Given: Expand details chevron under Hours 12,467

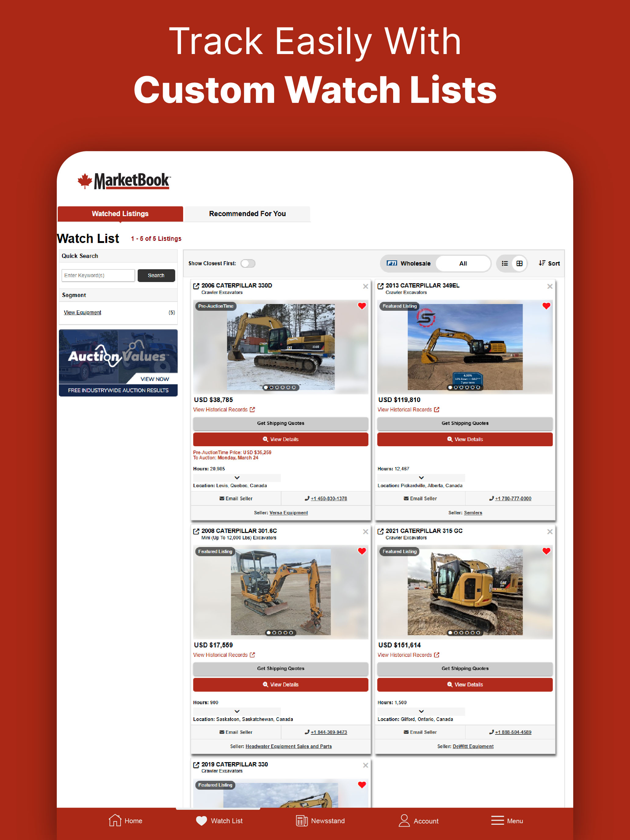Looking at the screenshot, I should click(421, 477).
